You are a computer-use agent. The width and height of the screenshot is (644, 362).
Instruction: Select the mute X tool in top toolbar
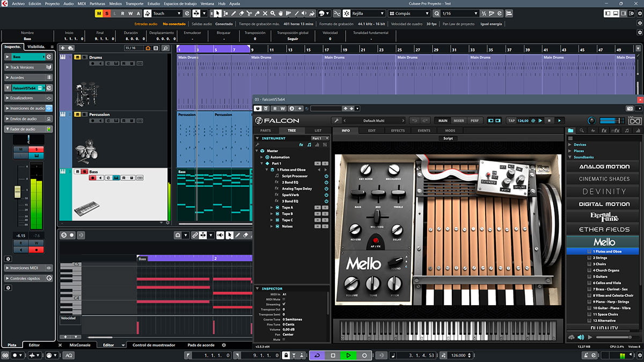tap(265, 13)
